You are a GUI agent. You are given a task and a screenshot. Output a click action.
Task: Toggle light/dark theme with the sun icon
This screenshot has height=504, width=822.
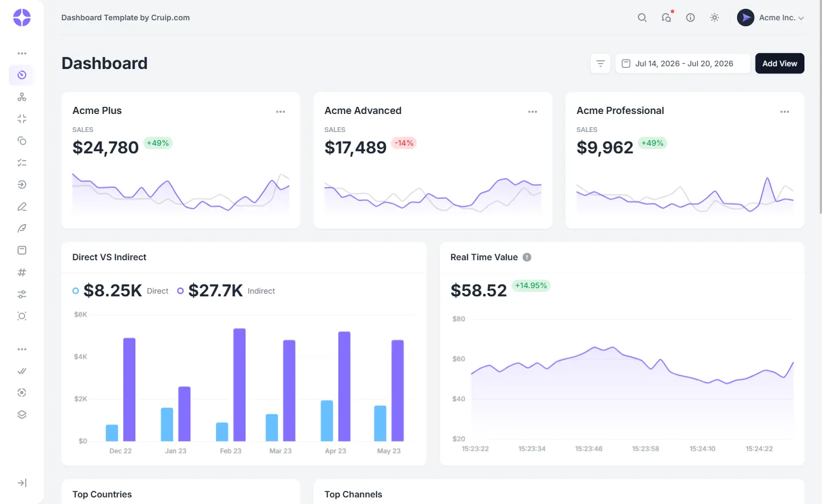pos(715,18)
